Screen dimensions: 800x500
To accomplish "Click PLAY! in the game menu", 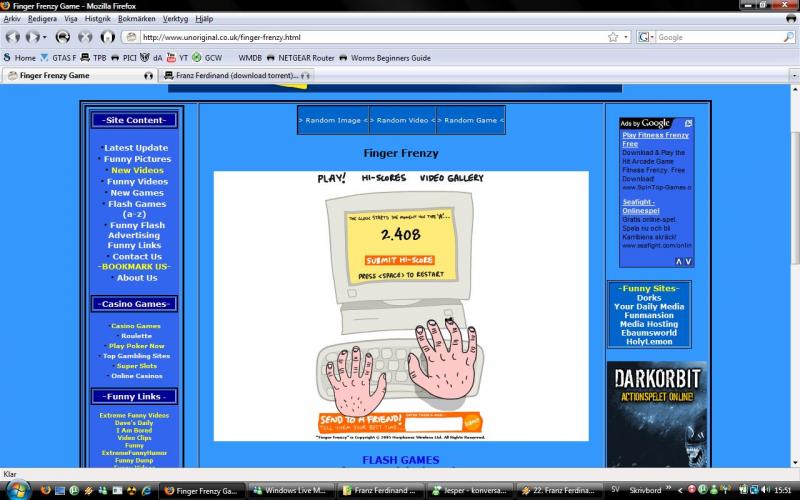I will pyautogui.click(x=331, y=178).
